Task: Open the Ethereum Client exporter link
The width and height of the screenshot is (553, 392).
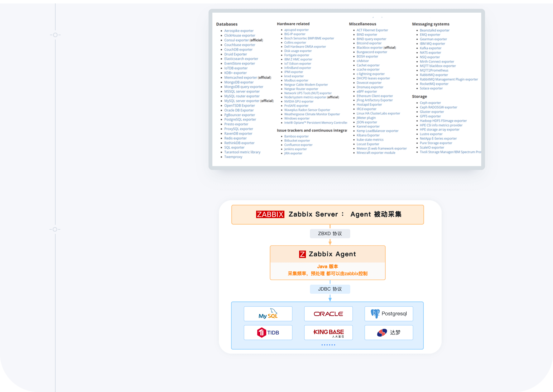Action: (375, 96)
